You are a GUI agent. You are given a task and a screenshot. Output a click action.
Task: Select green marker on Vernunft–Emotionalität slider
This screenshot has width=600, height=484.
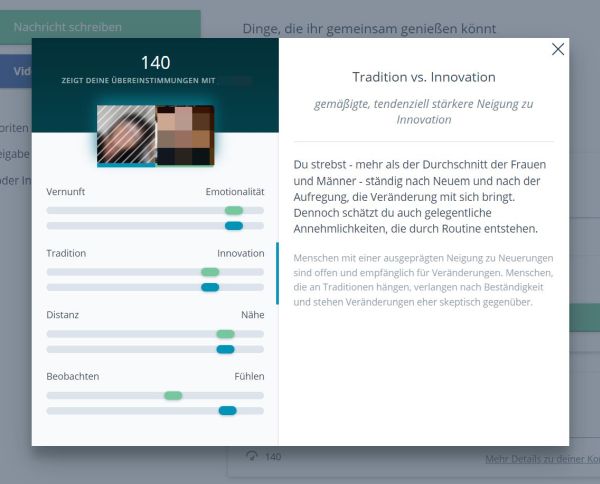tap(234, 210)
